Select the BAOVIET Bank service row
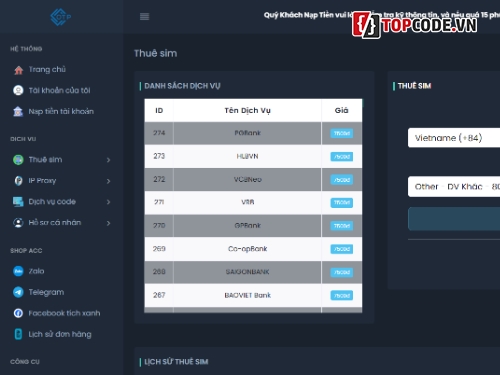This screenshot has height=375, width=500. click(x=253, y=295)
